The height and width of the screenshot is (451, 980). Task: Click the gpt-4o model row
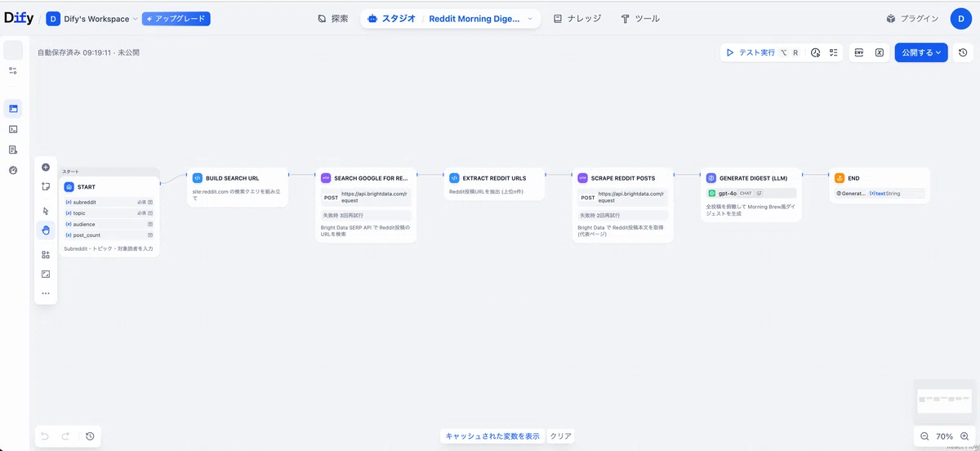pyautogui.click(x=751, y=194)
